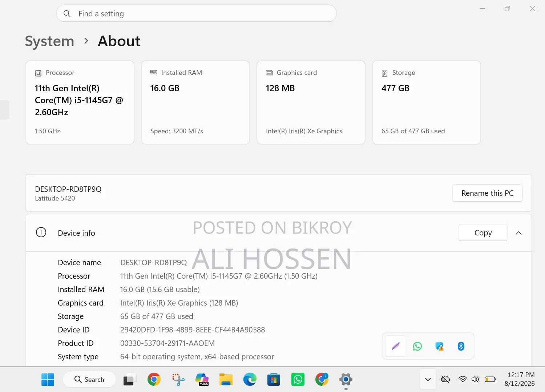
Task: Open Microsoft 365 Copilot app
Action: click(x=202, y=380)
